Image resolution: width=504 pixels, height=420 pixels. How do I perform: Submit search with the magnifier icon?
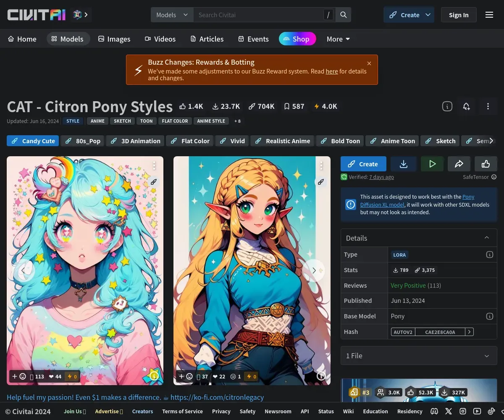click(x=343, y=15)
